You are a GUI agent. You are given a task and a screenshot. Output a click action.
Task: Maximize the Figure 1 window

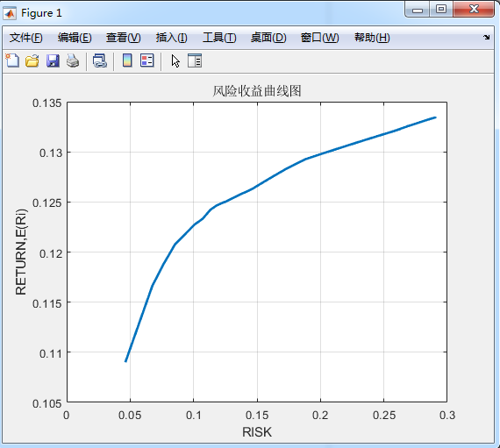coord(441,10)
